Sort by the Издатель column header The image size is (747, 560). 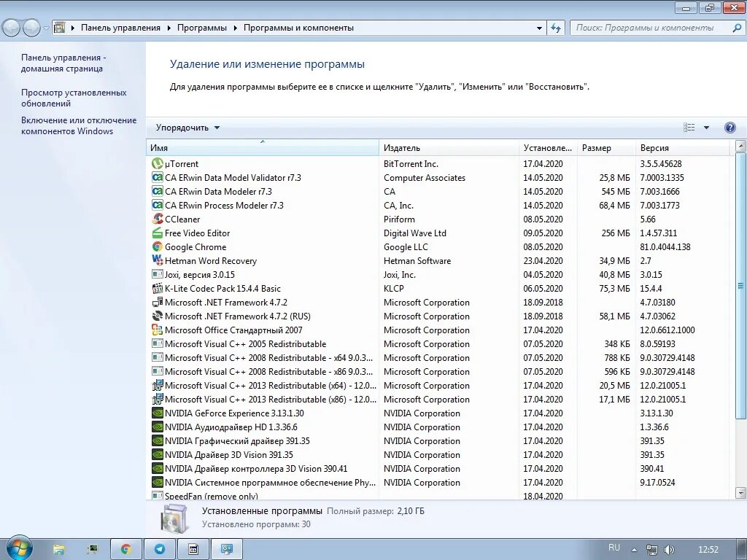449,147
